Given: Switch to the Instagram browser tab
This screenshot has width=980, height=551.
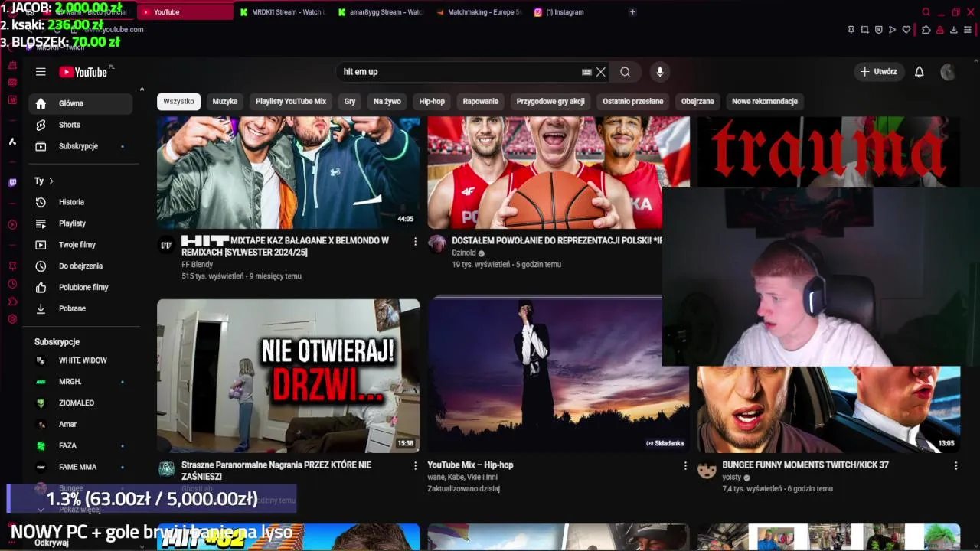Looking at the screenshot, I should (x=574, y=12).
